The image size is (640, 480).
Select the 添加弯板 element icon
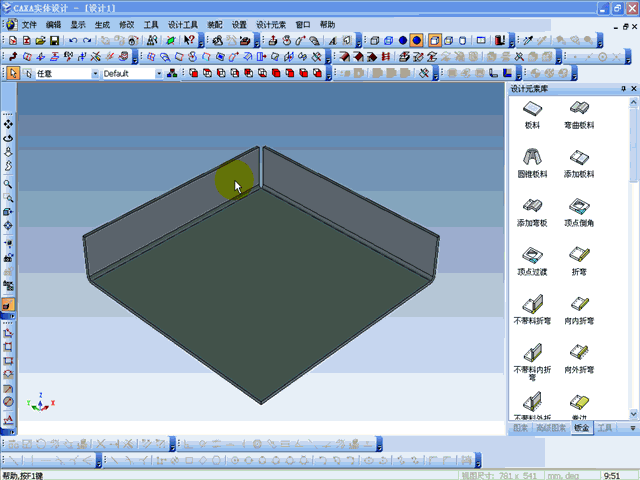click(x=532, y=212)
